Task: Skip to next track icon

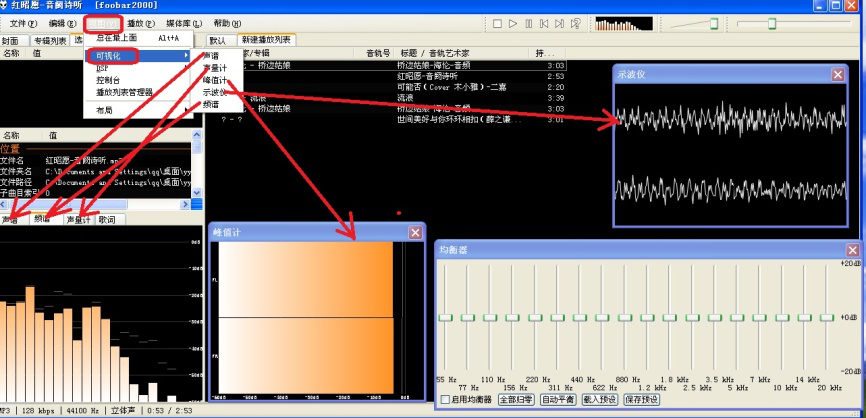Action: pos(557,22)
